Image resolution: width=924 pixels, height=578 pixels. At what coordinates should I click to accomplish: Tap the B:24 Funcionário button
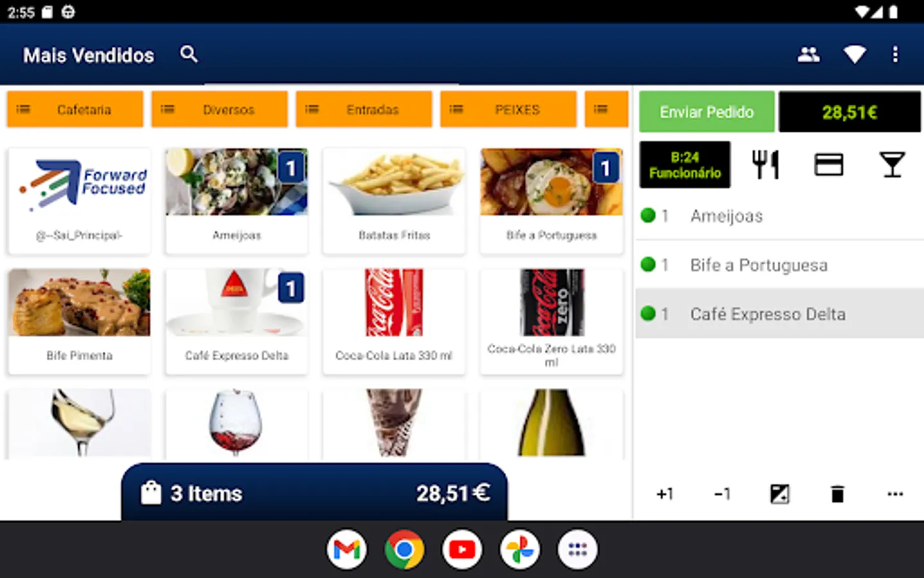tap(685, 164)
